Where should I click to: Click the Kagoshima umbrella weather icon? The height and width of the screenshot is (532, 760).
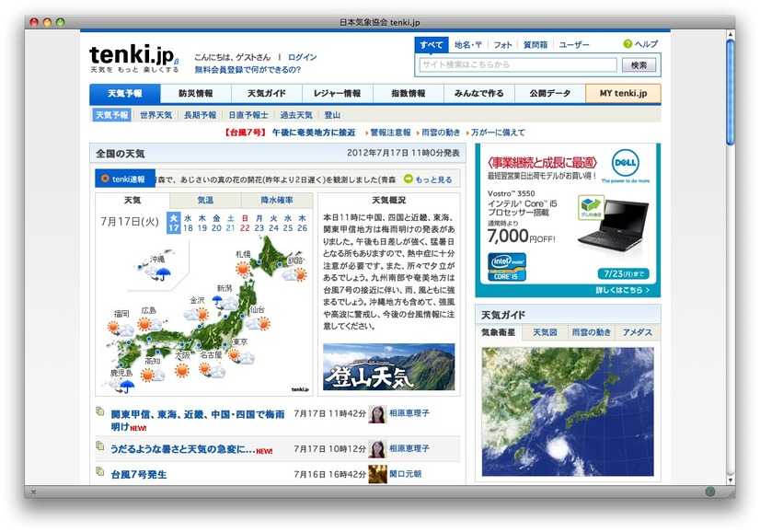pos(121,386)
